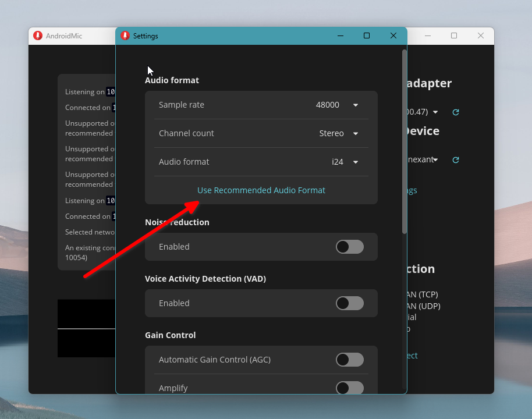The image size is (532, 419).
Task: Click the Connect link
Action: [x=411, y=355]
